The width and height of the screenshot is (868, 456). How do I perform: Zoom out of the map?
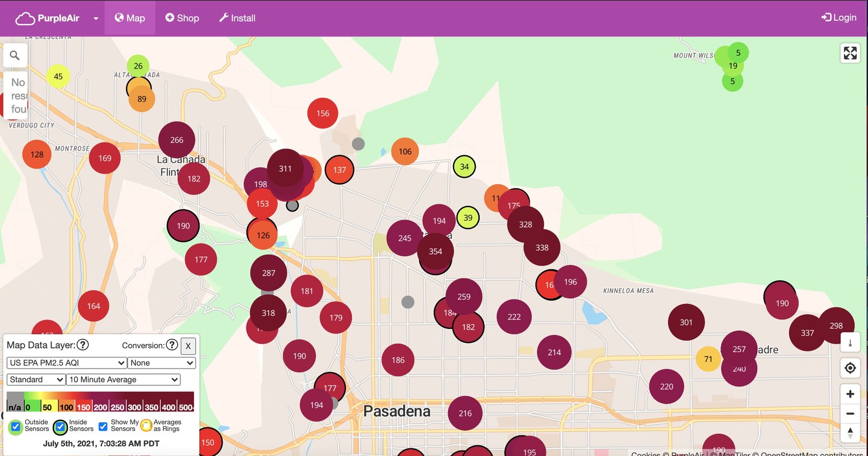click(850, 414)
